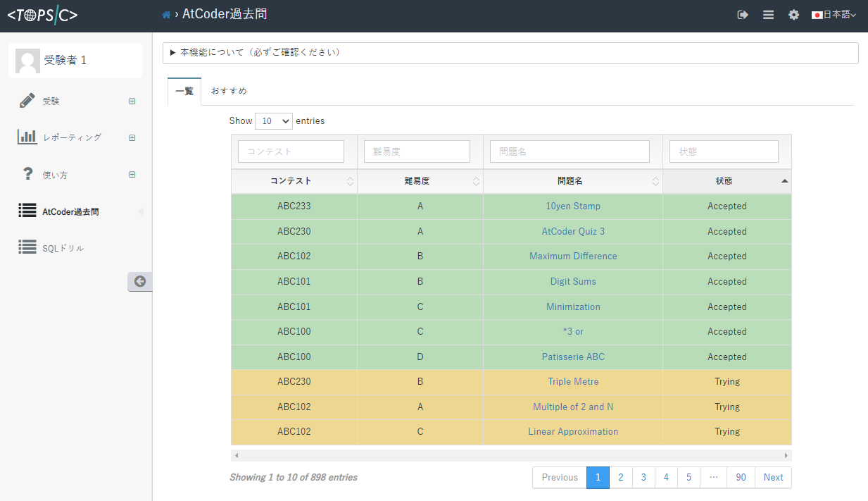Expand the 受験 menu plus icon
Screen dimensions: 868x501
132,101
